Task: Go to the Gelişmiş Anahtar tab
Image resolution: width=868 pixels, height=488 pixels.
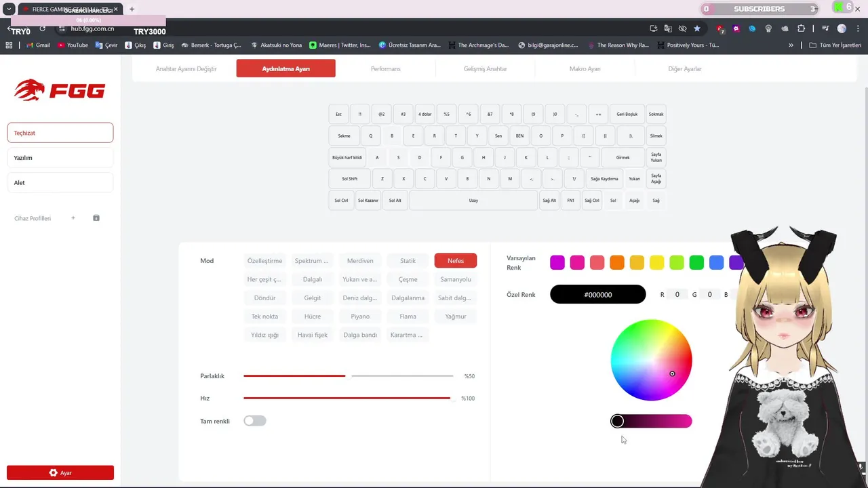Action: pos(485,69)
